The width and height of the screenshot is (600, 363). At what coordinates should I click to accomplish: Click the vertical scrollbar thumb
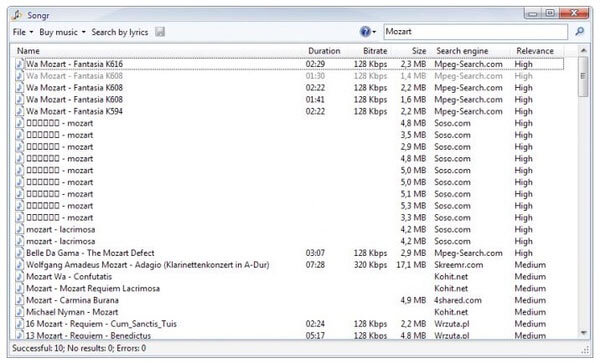tap(583, 77)
